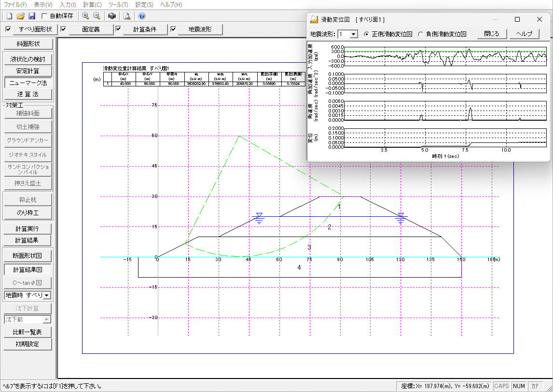The width and height of the screenshot is (553, 392).
Task: Click the 沈下計算 button
Action: pos(28,308)
